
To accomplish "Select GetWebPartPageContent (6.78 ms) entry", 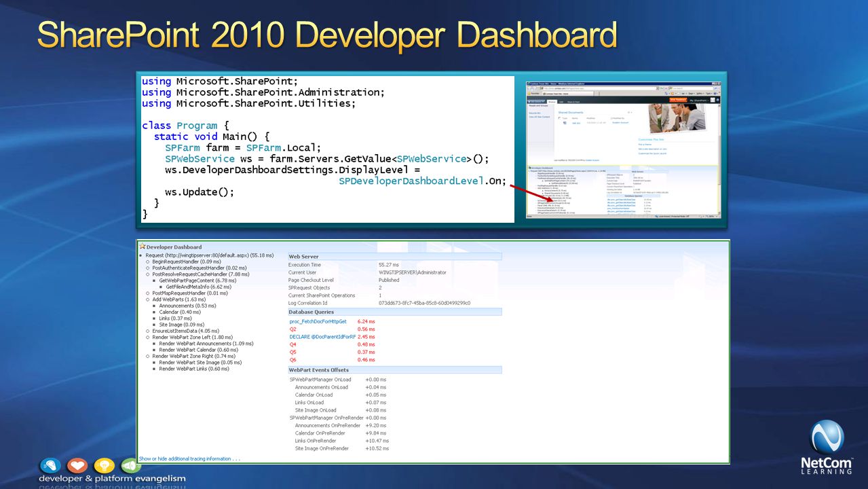I will tap(197, 280).
